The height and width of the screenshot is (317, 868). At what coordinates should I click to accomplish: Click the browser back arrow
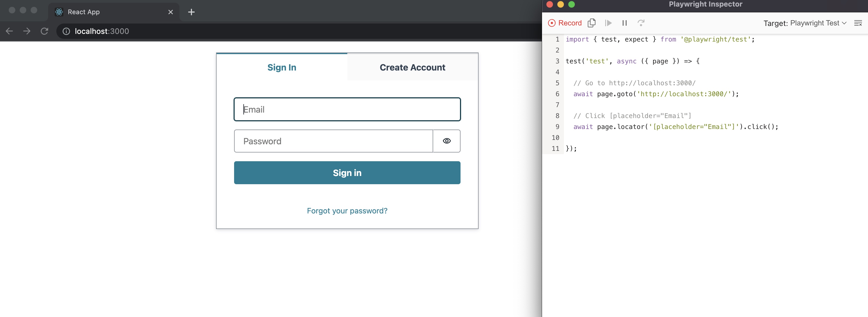click(x=9, y=31)
